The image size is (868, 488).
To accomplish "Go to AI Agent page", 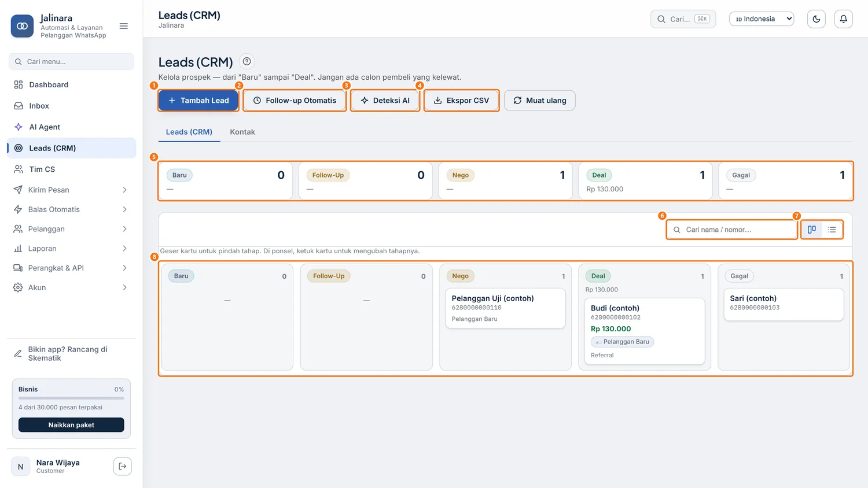I will tap(71, 127).
